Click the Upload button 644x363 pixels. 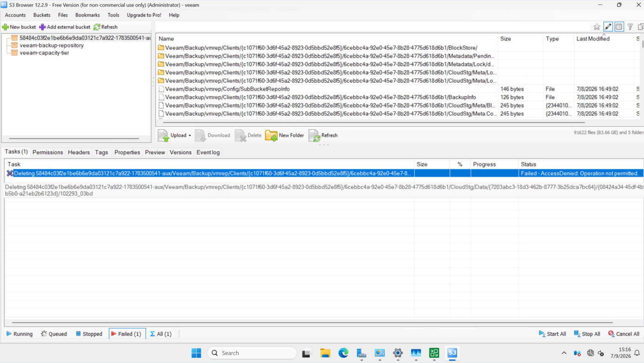pyautogui.click(x=172, y=135)
